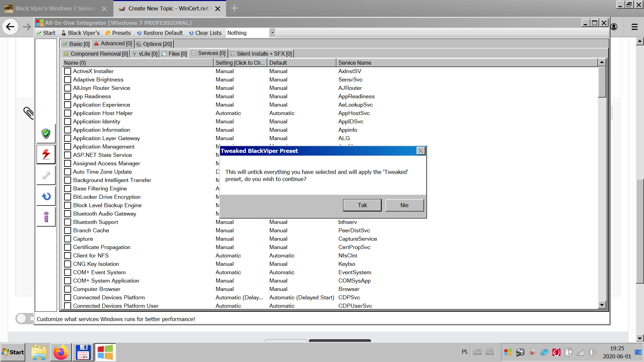Click the floppy disk taskbar icon

pyautogui.click(x=83, y=352)
